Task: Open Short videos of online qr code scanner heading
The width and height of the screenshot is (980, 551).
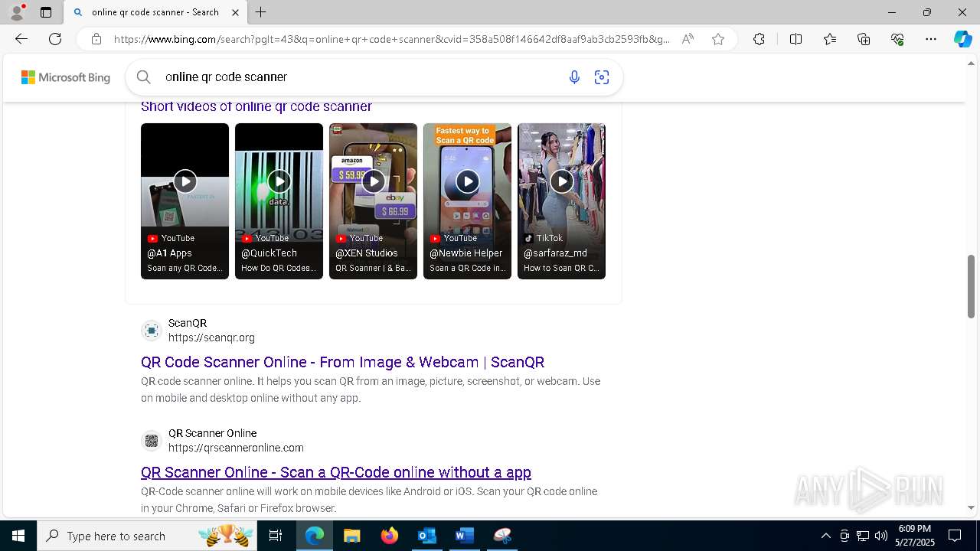Action: [x=256, y=106]
